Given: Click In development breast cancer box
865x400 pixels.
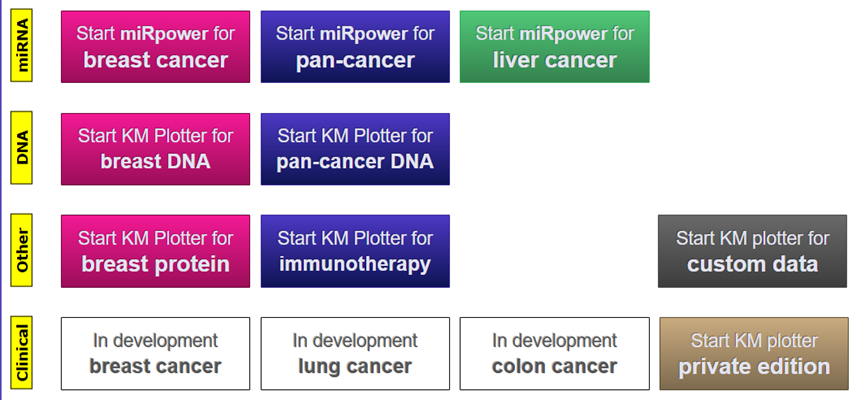Looking at the screenshot, I should [155, 353].
